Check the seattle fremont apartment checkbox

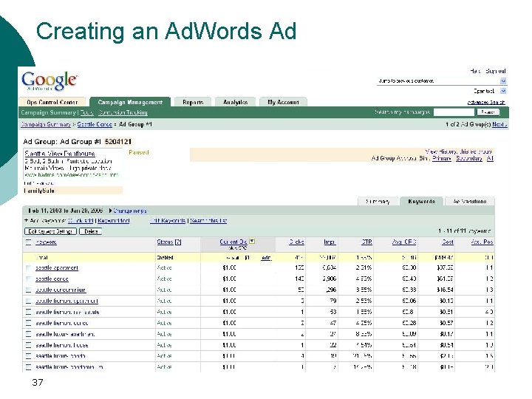(29, 301)
